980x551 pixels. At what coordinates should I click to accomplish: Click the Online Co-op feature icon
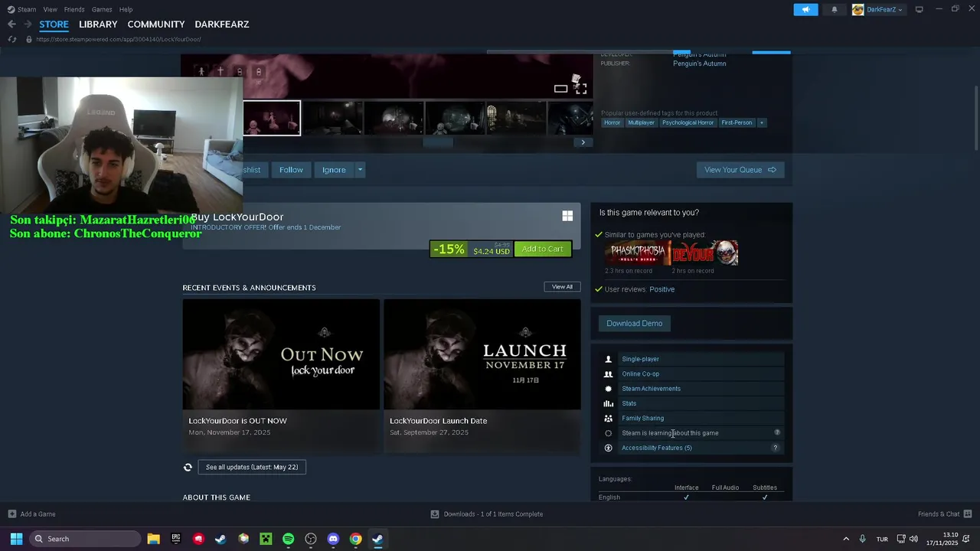pos(609,374)
